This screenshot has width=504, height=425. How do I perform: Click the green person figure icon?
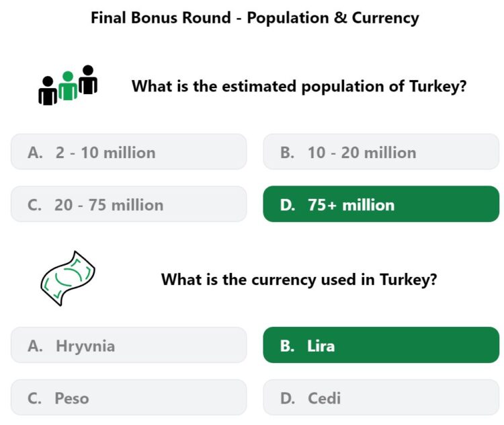pos(68,86)
